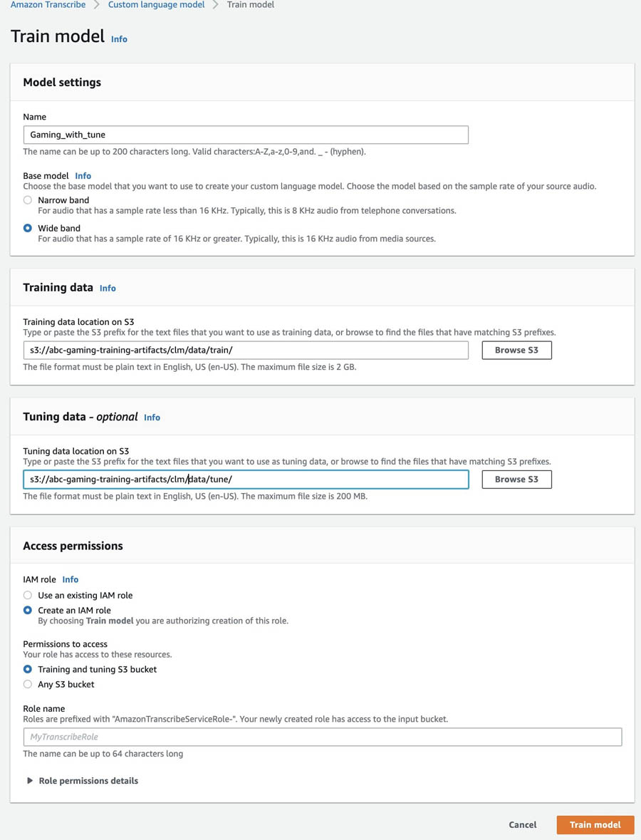Expand Role permissions details
The image size is (641, 840).
(x=82, y=781)
